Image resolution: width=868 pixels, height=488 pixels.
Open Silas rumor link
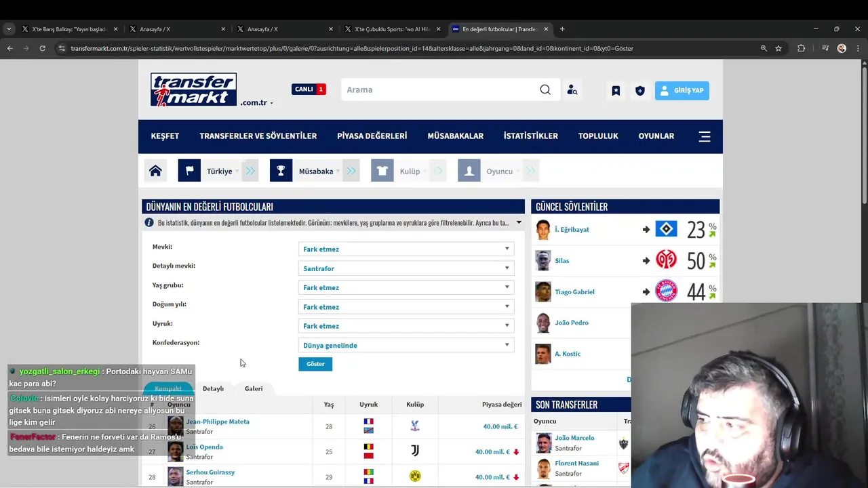coord(561,260)
